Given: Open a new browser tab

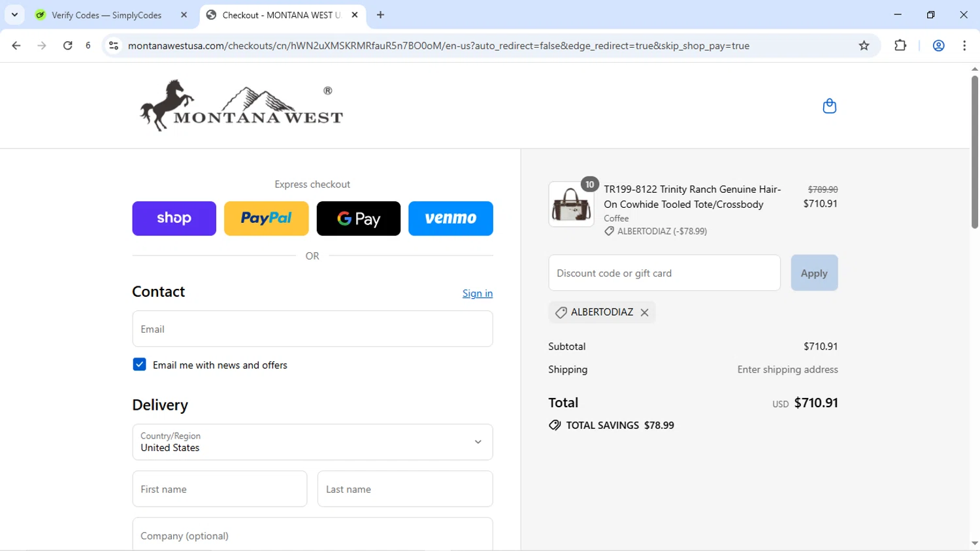Looking at the screenshot, I should click(x=380, y=15).
